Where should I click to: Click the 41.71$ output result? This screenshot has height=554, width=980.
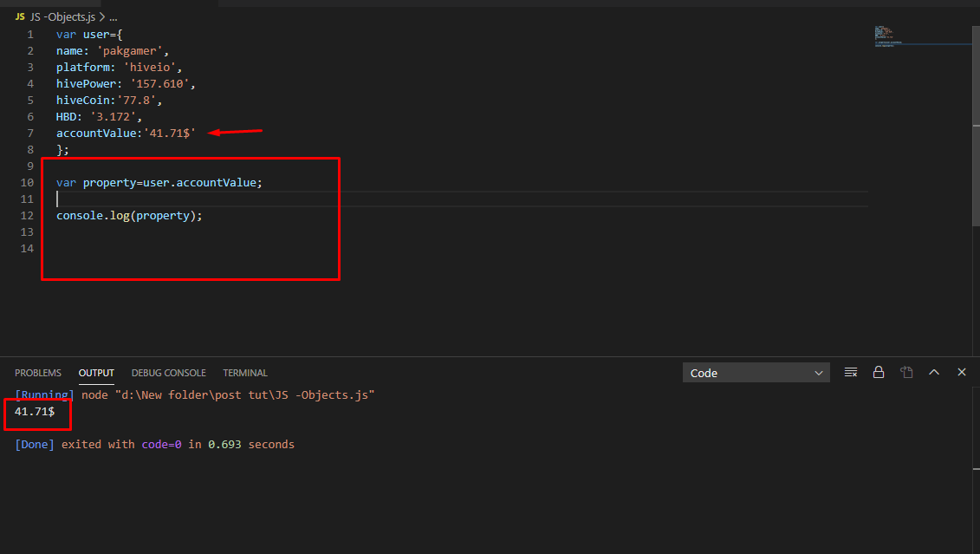click(x=35, y=412)
